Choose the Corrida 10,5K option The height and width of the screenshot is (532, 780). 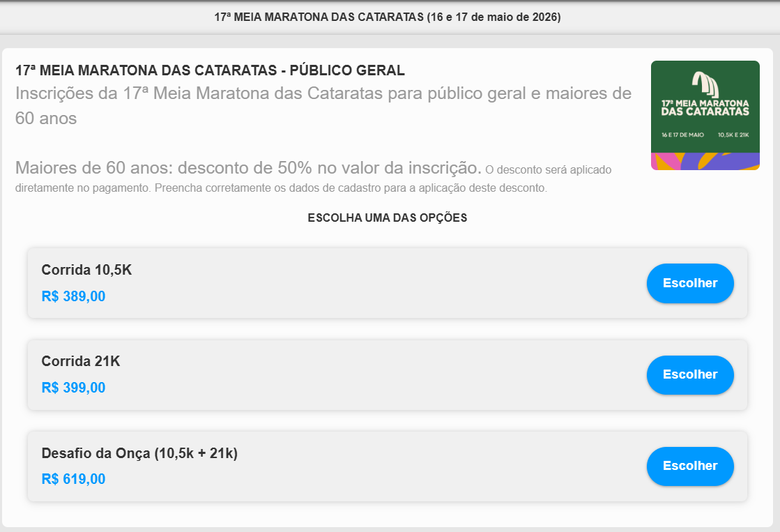pos(690,283)
